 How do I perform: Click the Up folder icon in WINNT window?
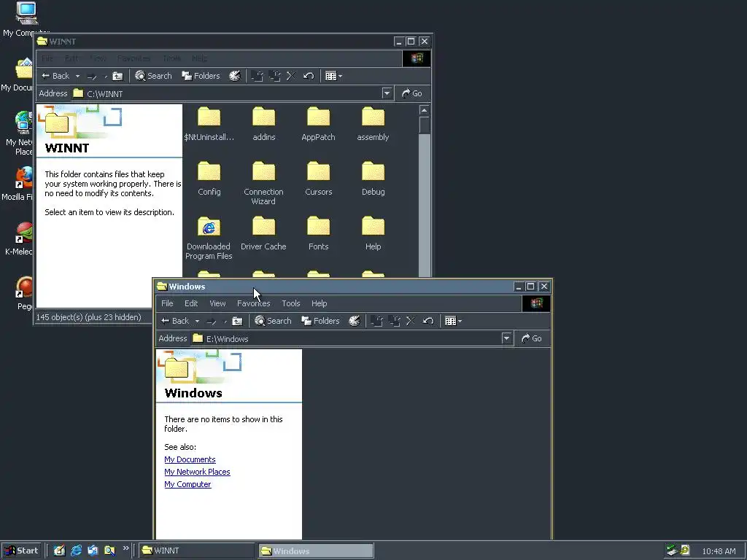click(117, 76)
